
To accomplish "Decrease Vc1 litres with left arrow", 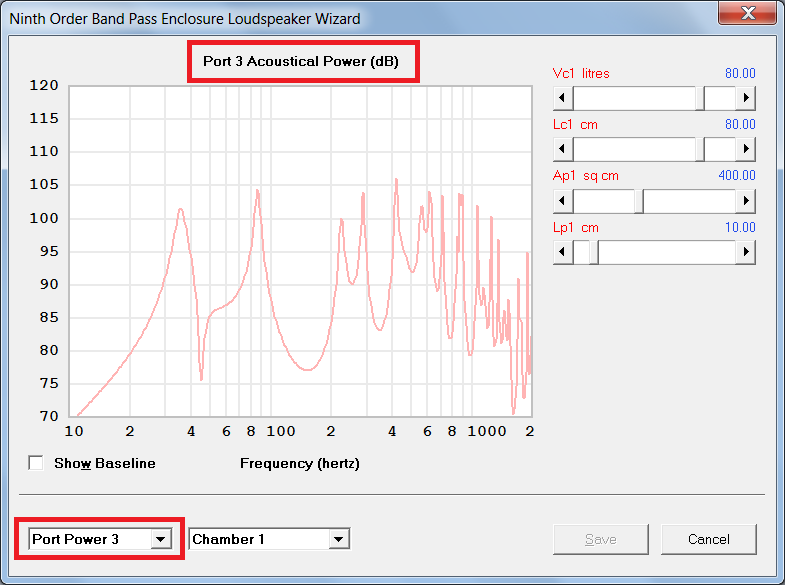I will point(563,98).
